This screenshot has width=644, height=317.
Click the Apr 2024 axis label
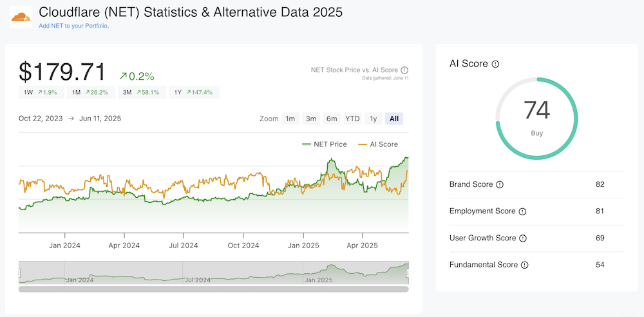click(124, 246)
